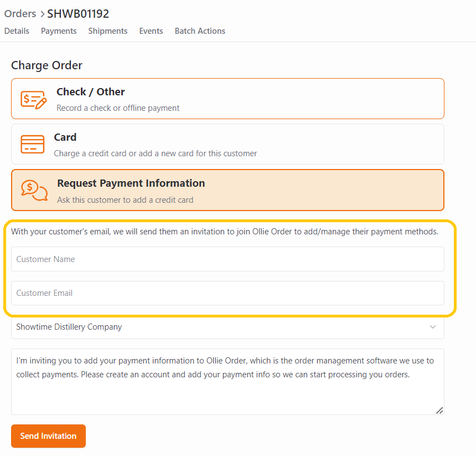Click the credit card icon

33,144
